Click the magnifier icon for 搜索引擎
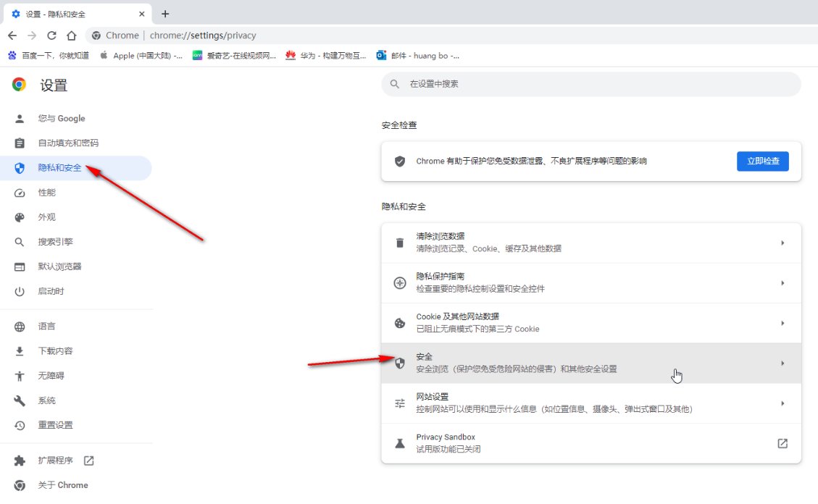 click(20, 242)
